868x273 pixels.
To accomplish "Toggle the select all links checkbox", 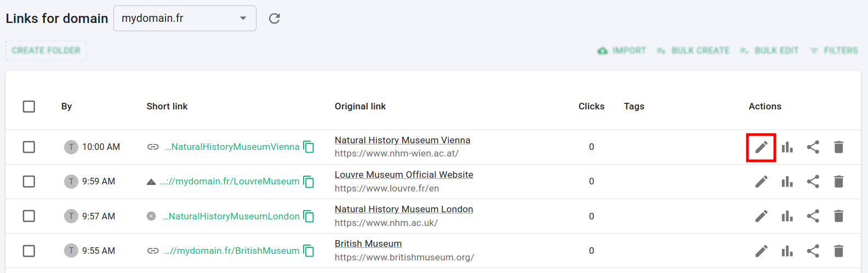I will (29, 106).
